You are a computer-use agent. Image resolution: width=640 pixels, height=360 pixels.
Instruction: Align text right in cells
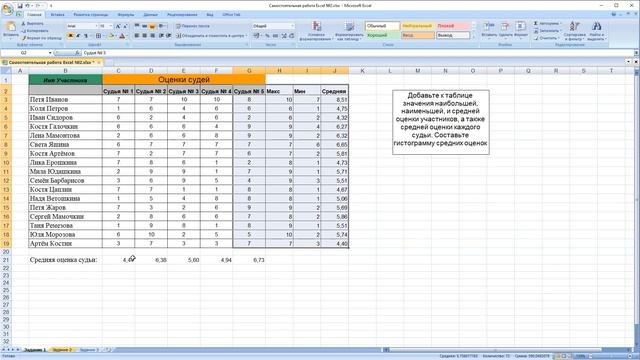152,36
